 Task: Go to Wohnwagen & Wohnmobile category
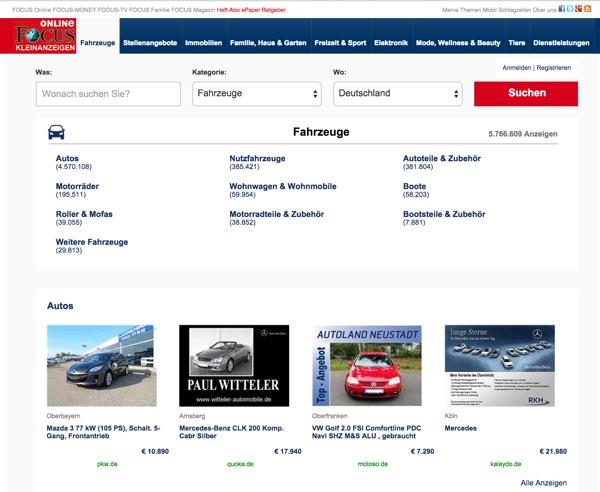pyautogui.click(x=283, y=186)
